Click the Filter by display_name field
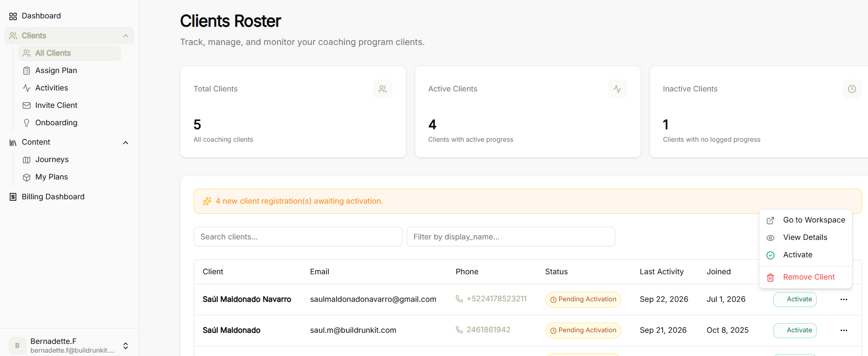 (511, 237)
